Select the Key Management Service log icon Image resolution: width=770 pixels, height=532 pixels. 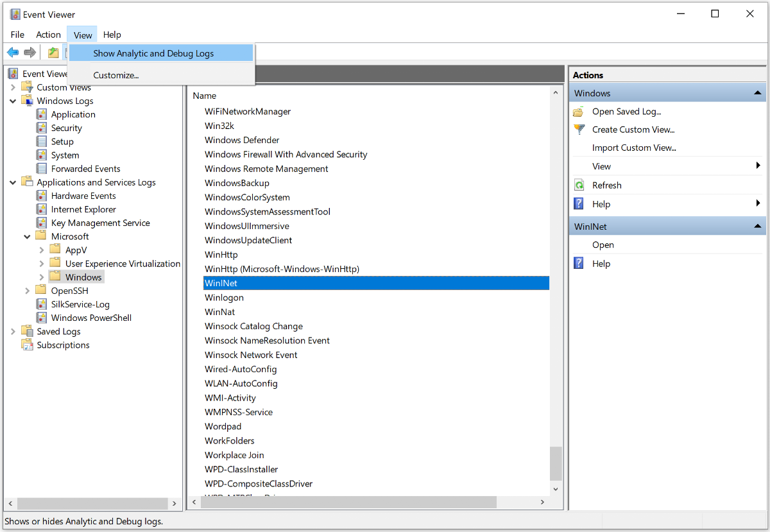[x=42, y=223]
